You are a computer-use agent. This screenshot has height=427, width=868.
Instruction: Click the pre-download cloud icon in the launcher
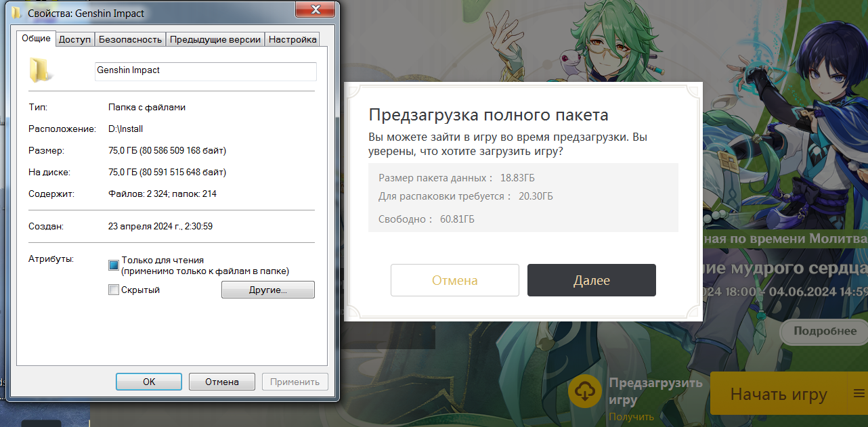pyautogui.click(x=585, y=390)
